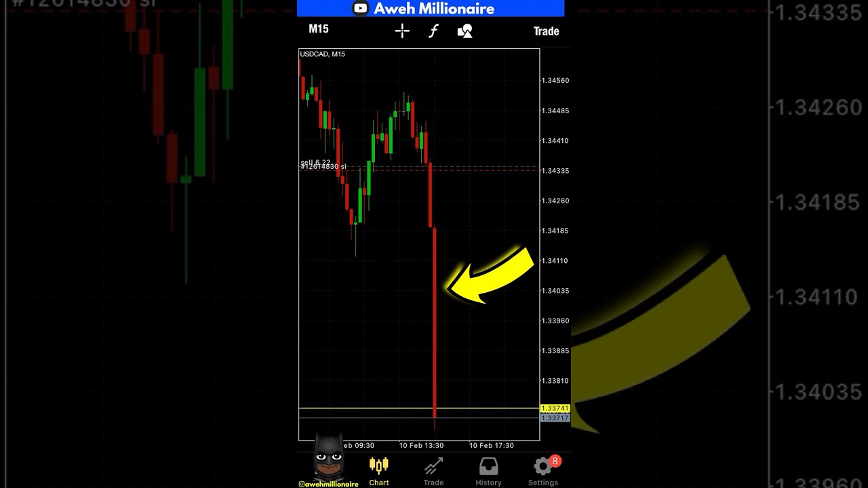Open the History tab
Image resolution: width=868 pixels, height=488 pixels.
point(488,472)
